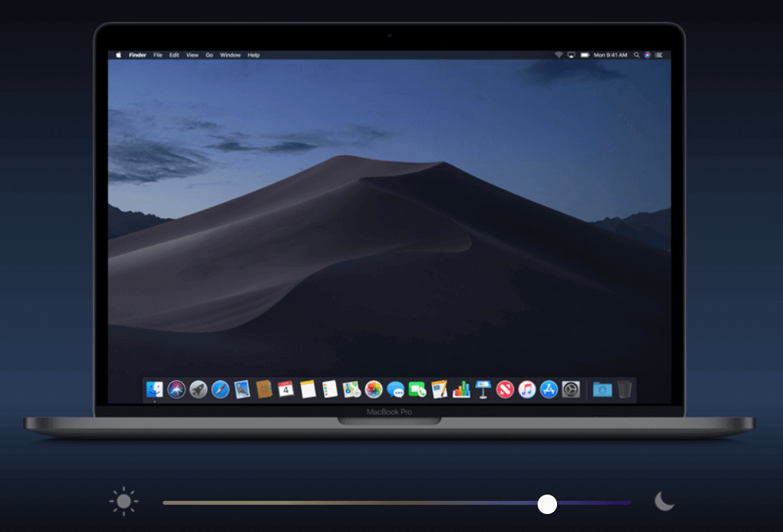The height and width of the screenshot is (532, 783).
Task: Click the AirPlay display icon in menu bar
Action: click(571, 55)
